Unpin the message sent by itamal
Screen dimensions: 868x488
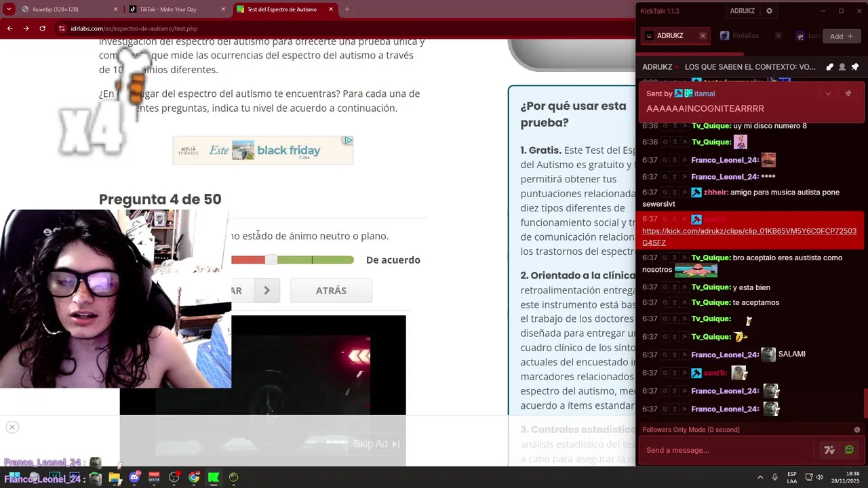coord(848,94)
